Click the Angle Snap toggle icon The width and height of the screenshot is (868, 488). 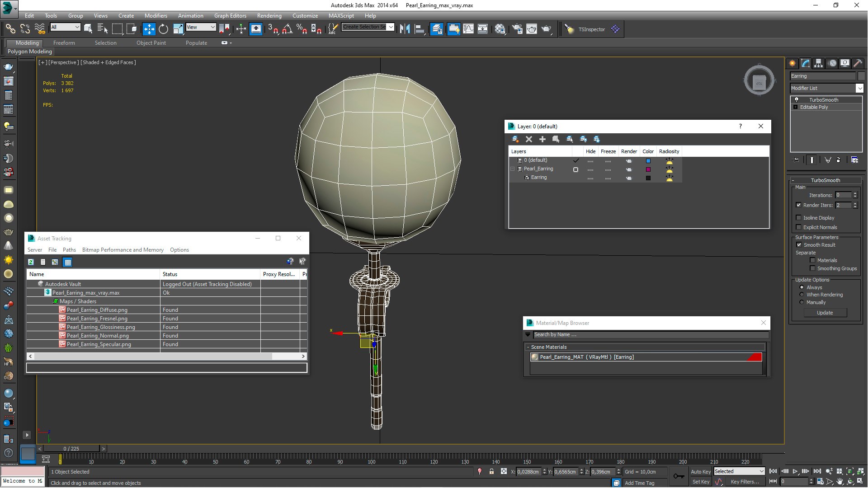point(287,29)
